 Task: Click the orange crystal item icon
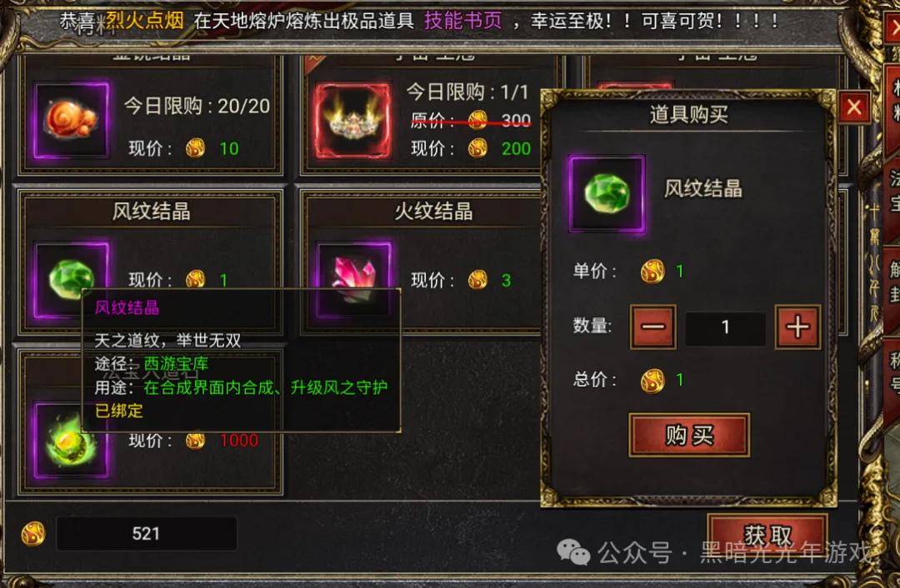pyautogui.click(x=71, y=120)
